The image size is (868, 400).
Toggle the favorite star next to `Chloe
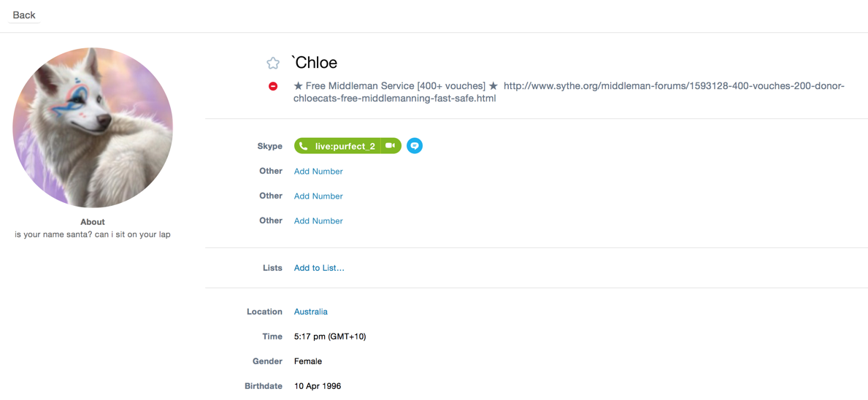point(272,63)
